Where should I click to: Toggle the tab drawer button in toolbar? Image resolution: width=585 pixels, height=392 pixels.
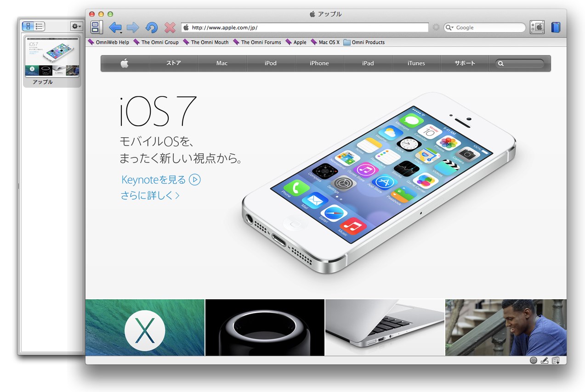(x=97, y=28)
